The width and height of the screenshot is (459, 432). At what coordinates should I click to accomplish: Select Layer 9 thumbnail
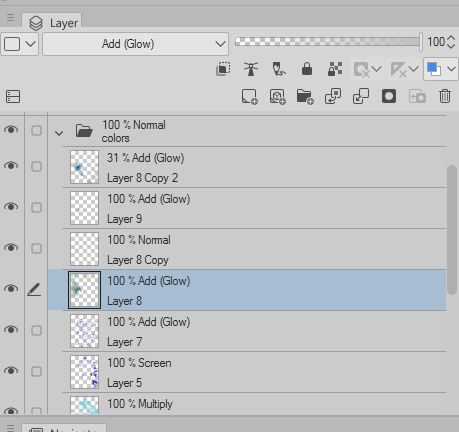pyautogui.click(x=84, y=208)
